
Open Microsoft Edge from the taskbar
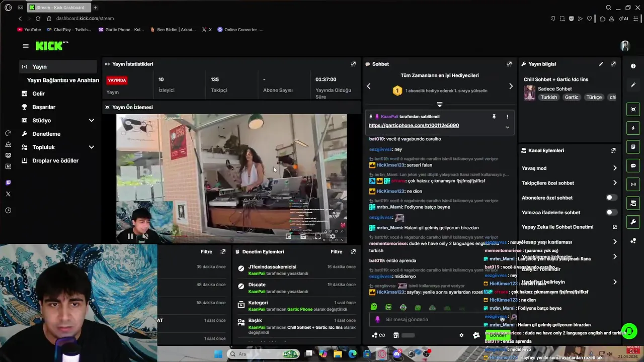[353, 354]
